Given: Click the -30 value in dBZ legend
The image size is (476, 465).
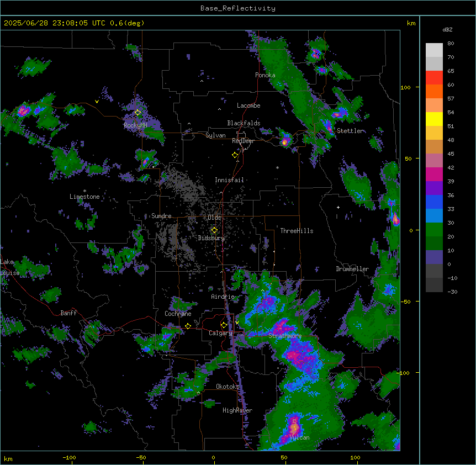Looking at the screenshot, I should pos(452,292).
